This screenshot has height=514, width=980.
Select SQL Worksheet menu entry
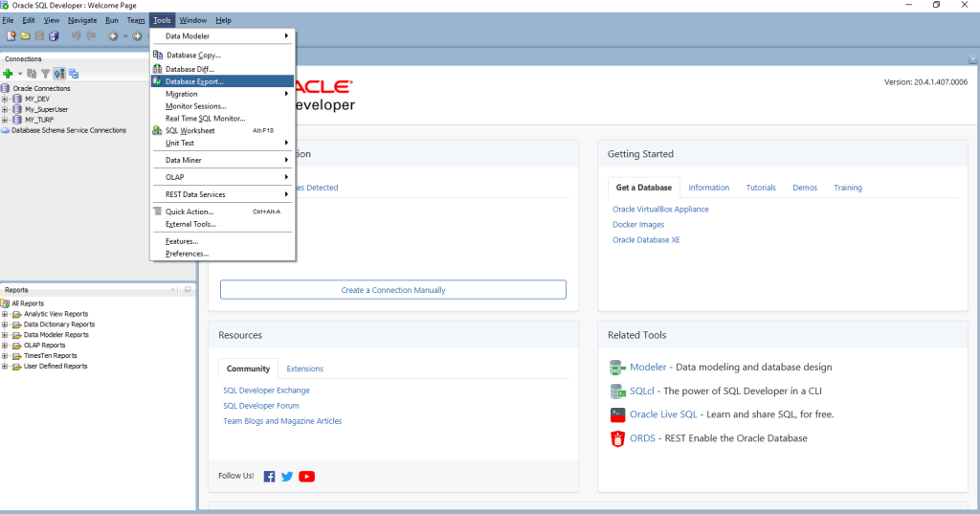[x=189, y=130]
